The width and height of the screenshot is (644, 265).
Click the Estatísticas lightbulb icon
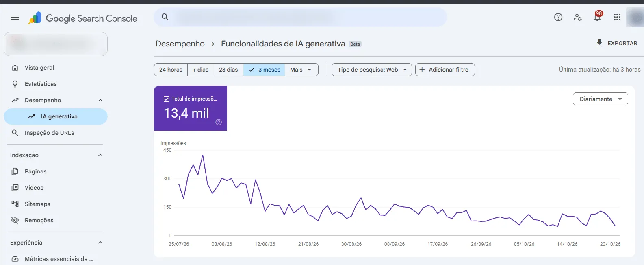[15, 84]
